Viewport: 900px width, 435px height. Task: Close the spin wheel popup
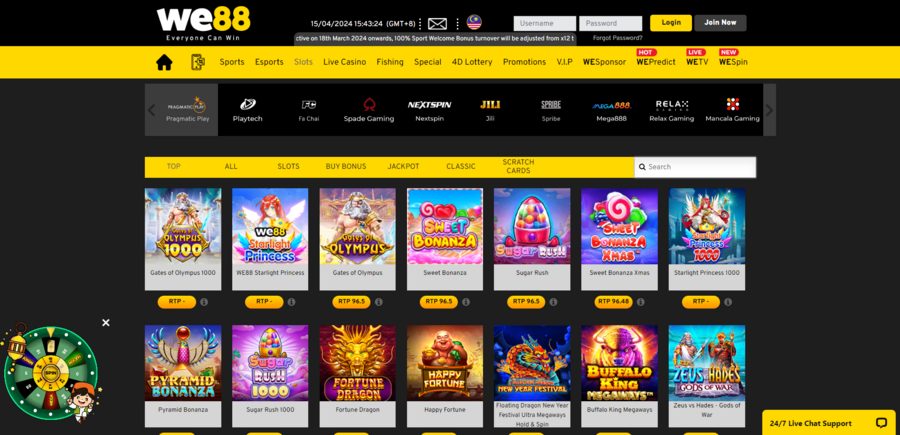(106, 323)
